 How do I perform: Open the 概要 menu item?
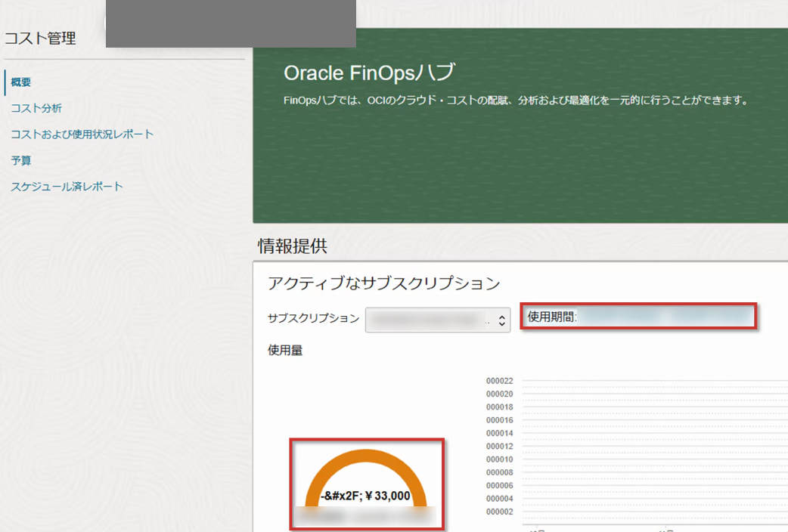21,82
